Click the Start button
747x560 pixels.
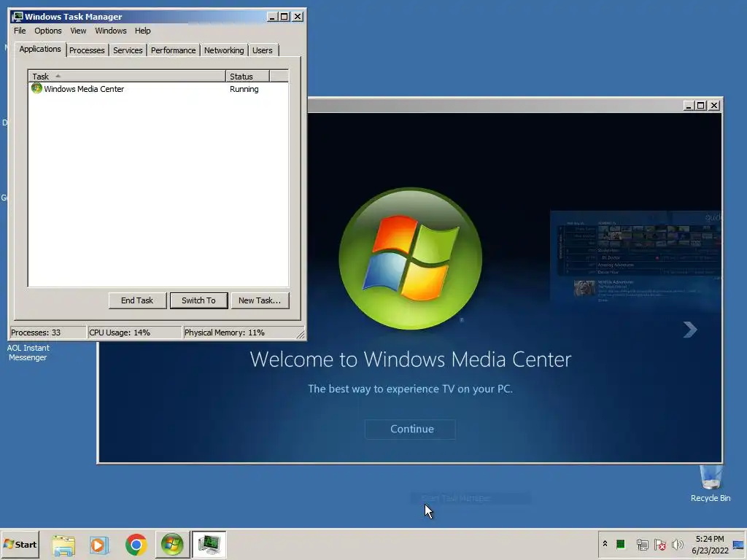pos(20,544)
